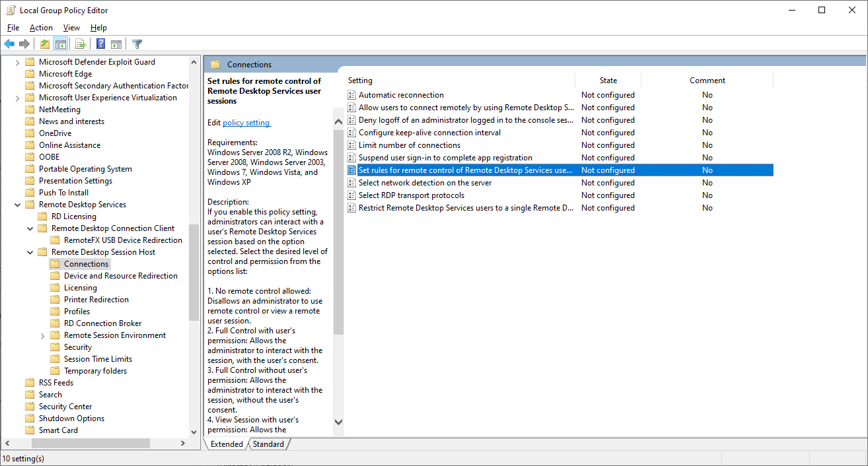Toggle the Show/Hide Console Tree icon
This screenshot has width=868, height=466.
61,44
